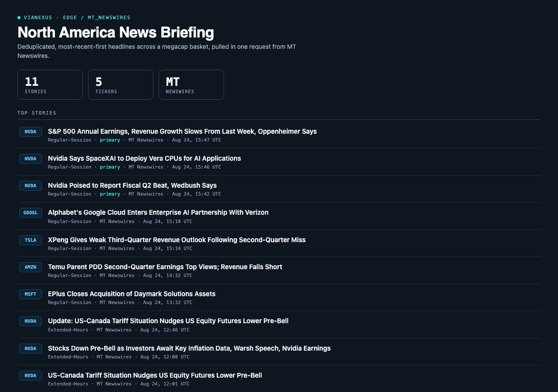
Task: Click the Aug 24, 13:32 UTC timestamp
Action: (168, 303)
